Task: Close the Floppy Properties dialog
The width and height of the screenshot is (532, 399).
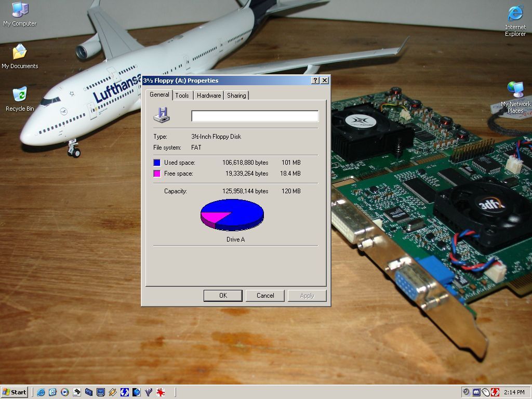Action: tap(325, 81)
